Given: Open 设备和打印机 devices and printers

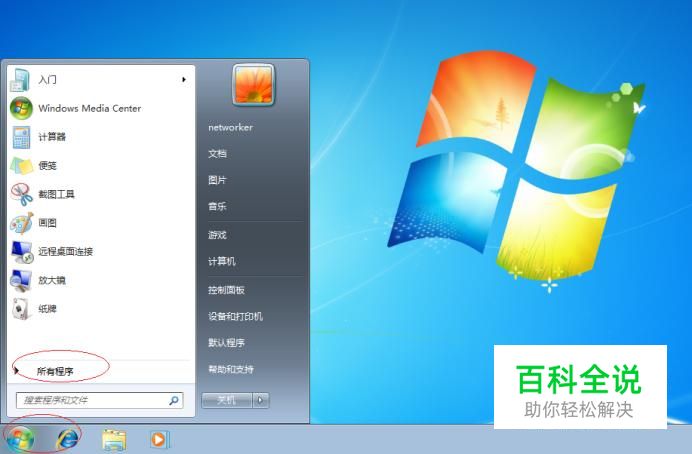Looking at the screenshot, I should click(x=235, y=316).
